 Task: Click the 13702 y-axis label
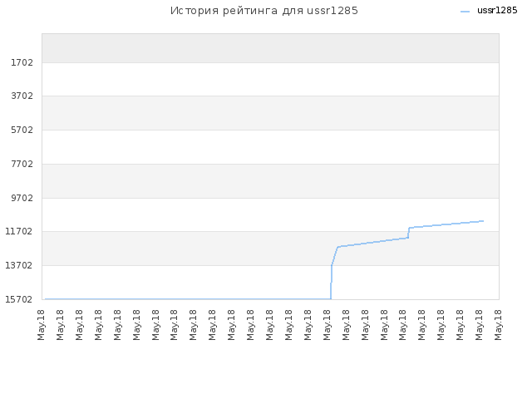pos(19,265)
